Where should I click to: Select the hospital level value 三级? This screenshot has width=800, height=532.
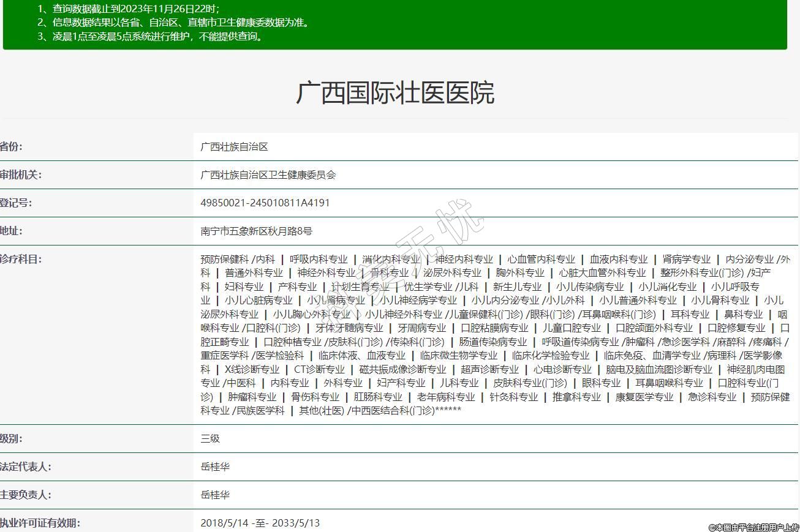point(209,439)
